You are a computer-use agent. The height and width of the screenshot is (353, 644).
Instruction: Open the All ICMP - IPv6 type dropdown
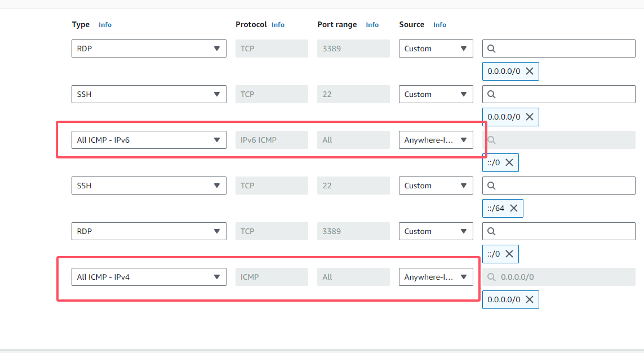point(149,140)
